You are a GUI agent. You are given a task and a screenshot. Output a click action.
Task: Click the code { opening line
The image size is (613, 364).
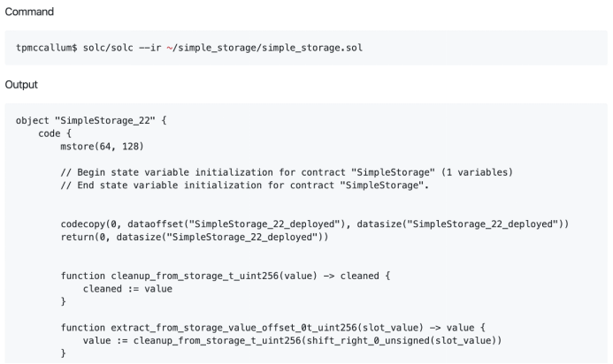[x=55, y=133]
